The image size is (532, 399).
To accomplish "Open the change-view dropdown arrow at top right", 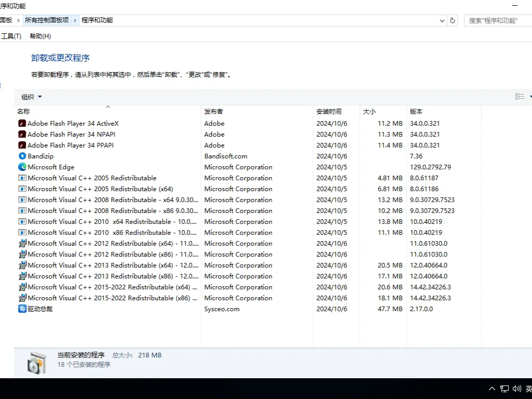I will [530, 96].
